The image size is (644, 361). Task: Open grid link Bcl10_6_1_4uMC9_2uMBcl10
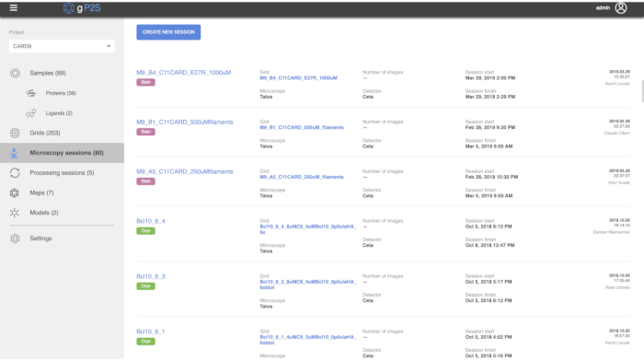point(308,340)
